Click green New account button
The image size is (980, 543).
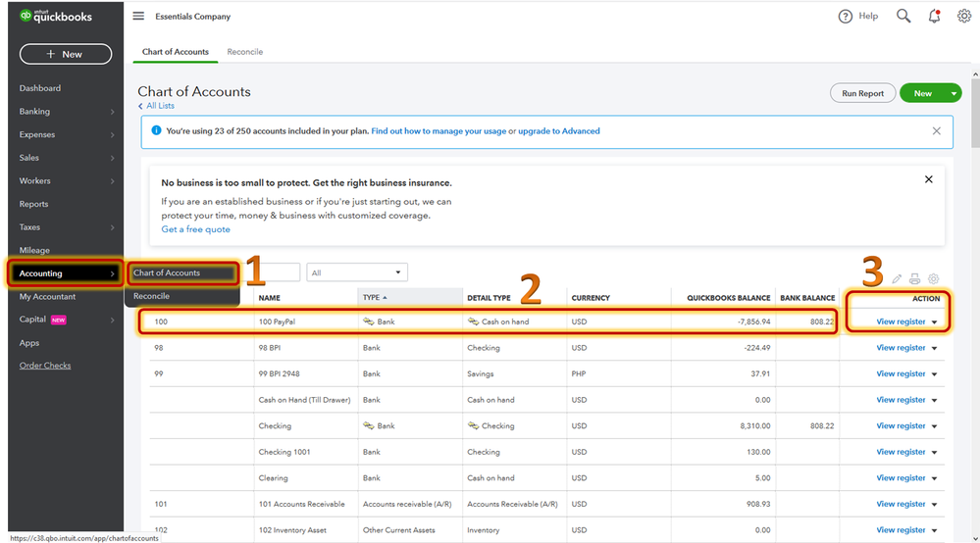922,93
